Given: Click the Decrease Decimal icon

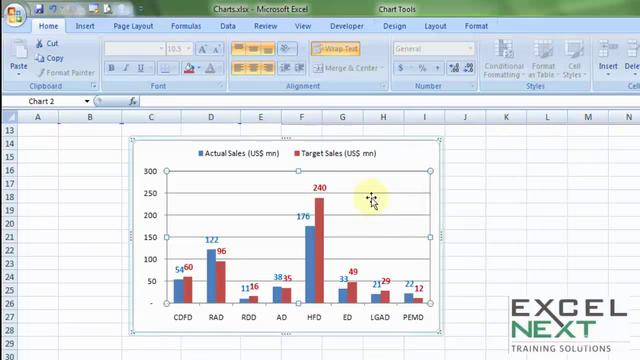Looking at the screenshot, I should point(469,68).
